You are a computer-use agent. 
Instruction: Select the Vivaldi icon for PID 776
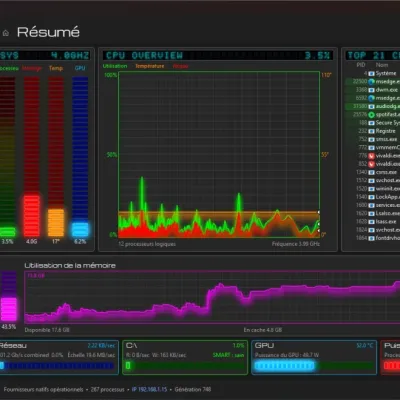[371, 156]
